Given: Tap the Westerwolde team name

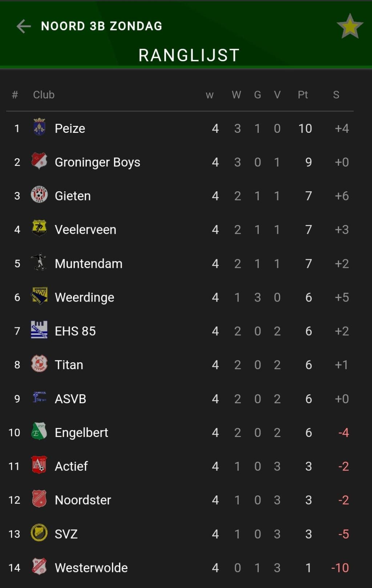Looking at the screenshot, I should click(91, 568).
